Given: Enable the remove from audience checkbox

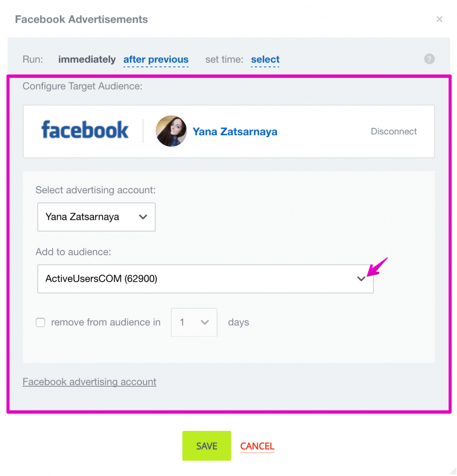Looking at the screenshot, I should (x=40, y=323).
